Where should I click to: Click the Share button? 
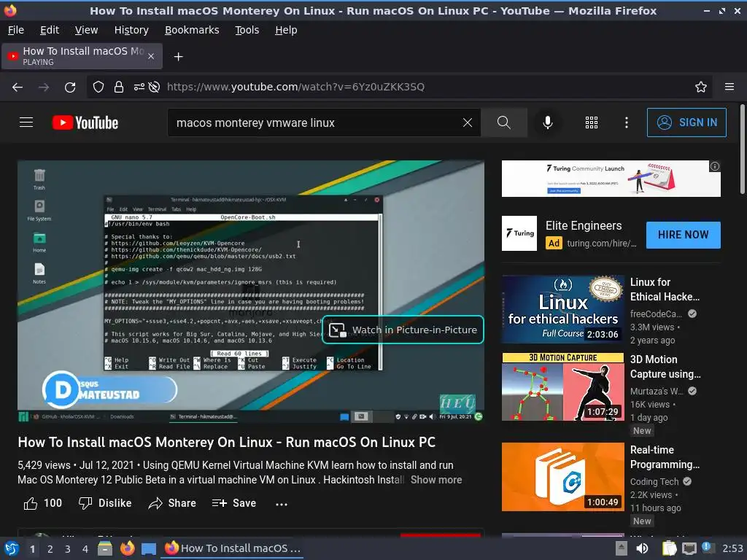point(172,503)
